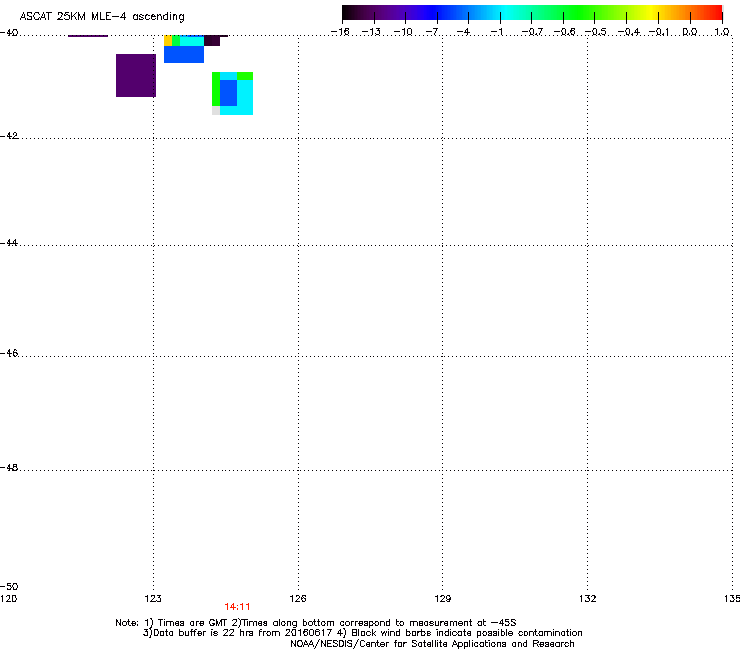
Task: Click the "0.0" color bar label
Action: click(690, 32)
